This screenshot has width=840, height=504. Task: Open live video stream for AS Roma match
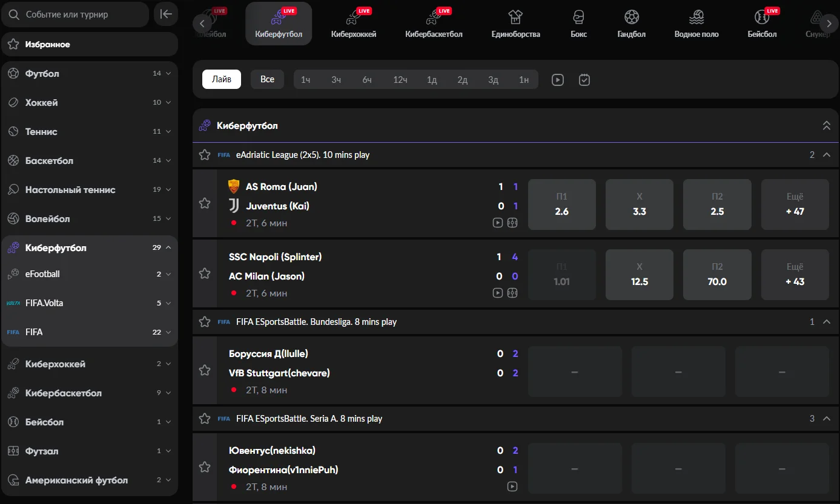497,223
